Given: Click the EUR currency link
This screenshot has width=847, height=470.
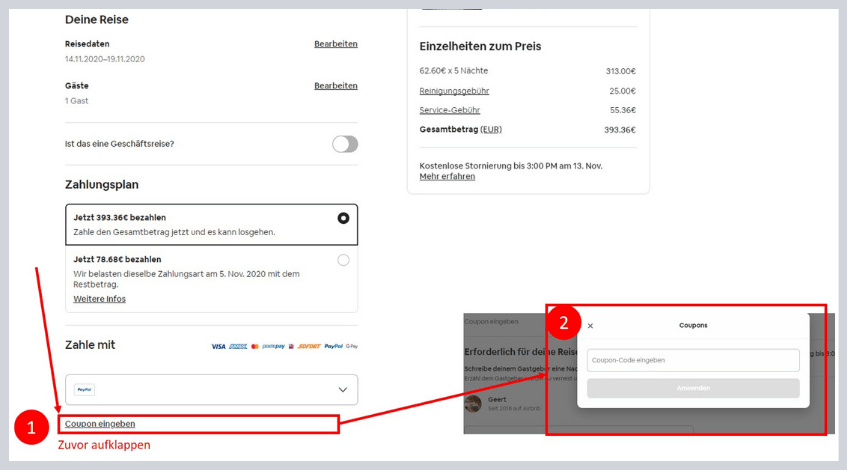Looking at the screenshot, I should click(x=491, y=130).
